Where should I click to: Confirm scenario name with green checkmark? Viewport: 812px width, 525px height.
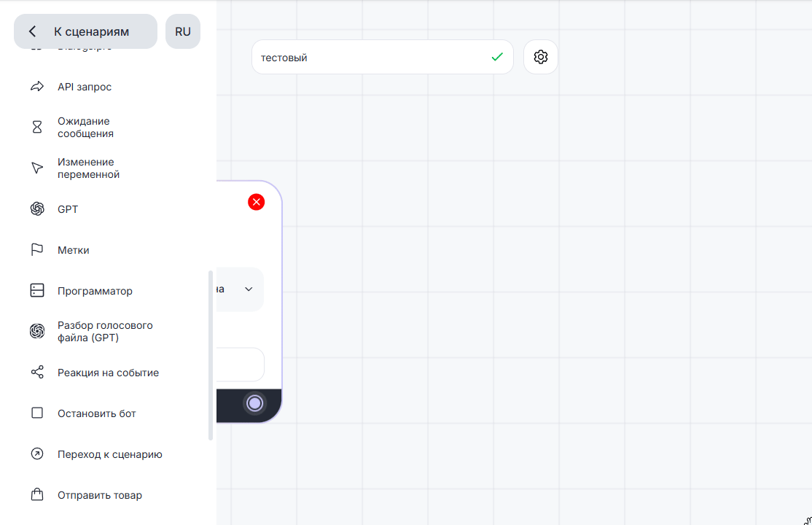(x=497, y=57)
